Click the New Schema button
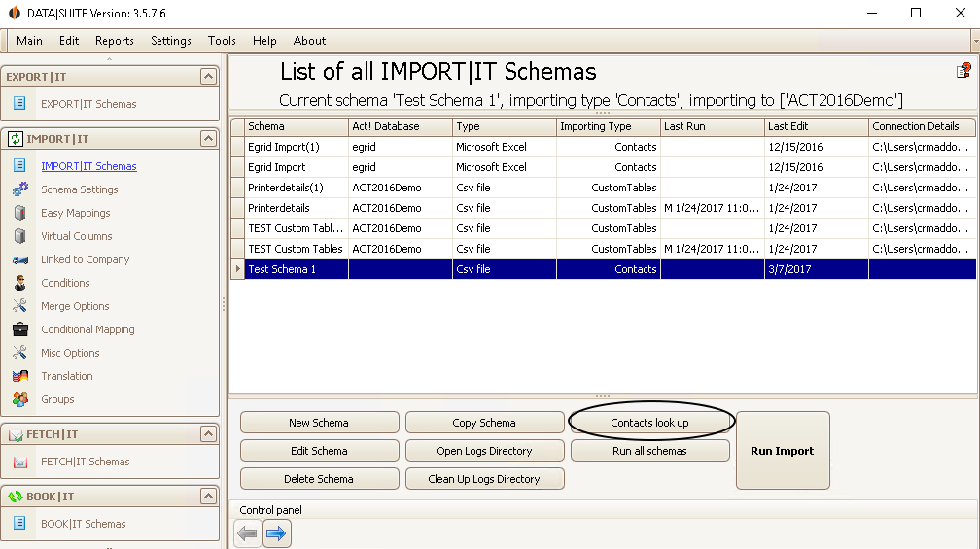Image resolution: width=980 pixels, height=549 pixels. pyautogui.click(x=319, y=423)
